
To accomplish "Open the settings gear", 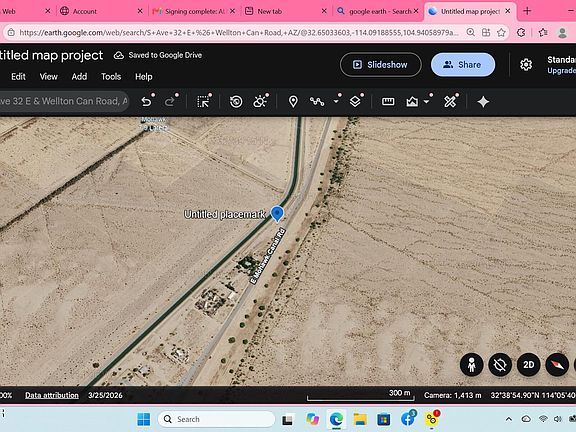I will (x=526, y=65).
